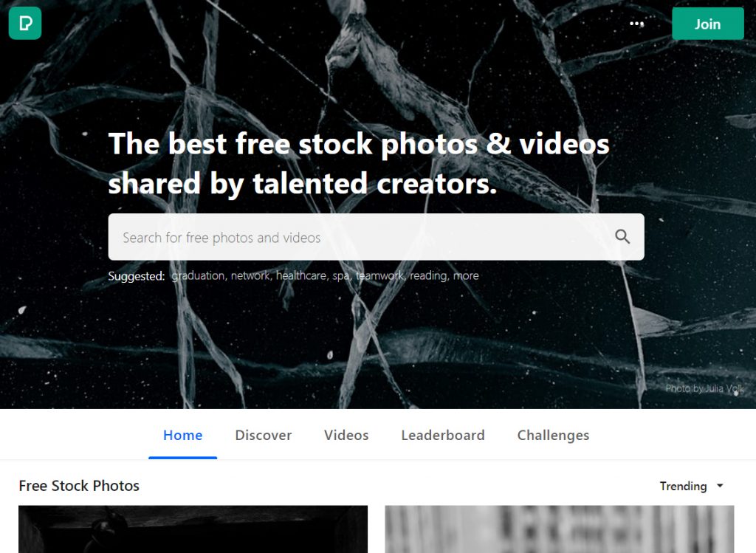Select the suggested term healthcare
The height and width of the screenshot is (553, 756).
pos(302,276)
